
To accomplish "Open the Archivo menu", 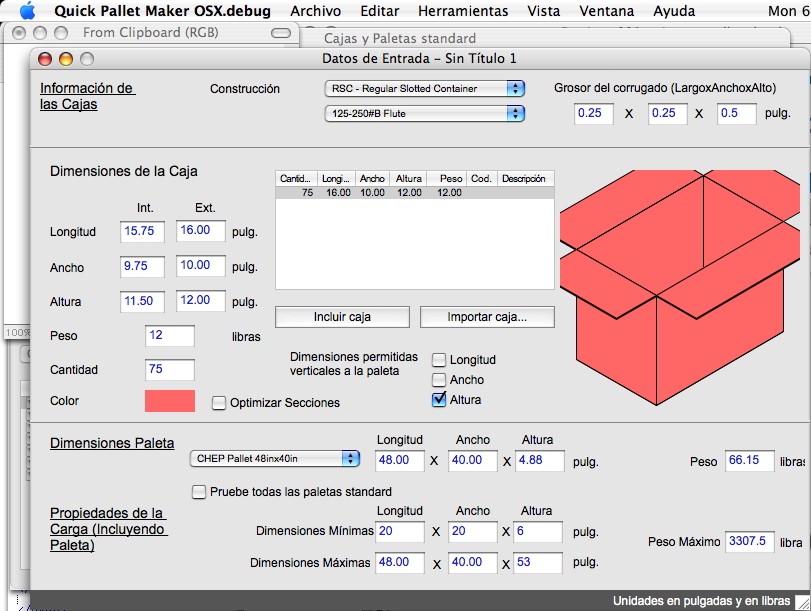I will 316,11.
